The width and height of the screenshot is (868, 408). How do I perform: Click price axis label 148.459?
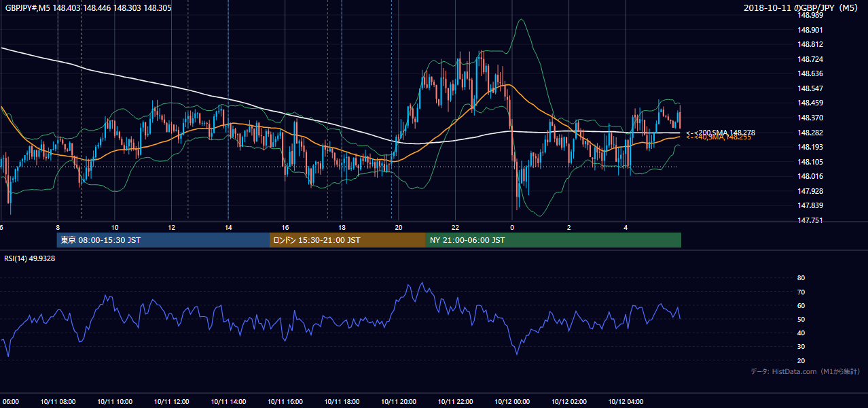coord(810,103)
